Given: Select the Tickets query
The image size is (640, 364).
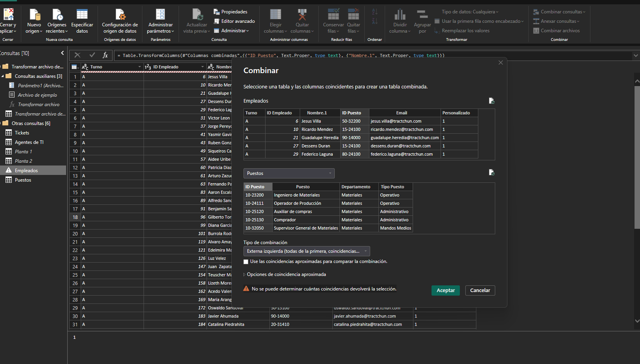Looking at the screenshot, I should [x=22, y=133].
